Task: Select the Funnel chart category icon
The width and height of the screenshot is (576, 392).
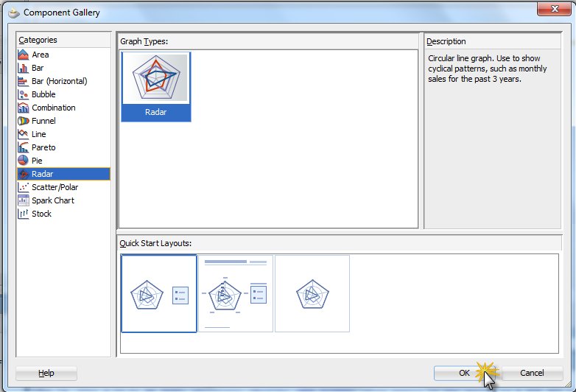Action: (24, 121)
